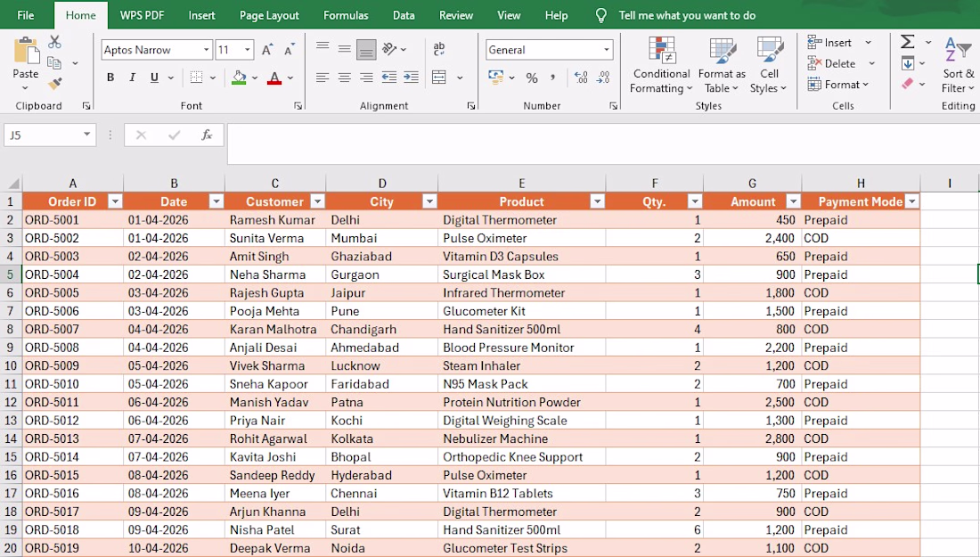Image resolution: width=980 pixels, height=557 pixels.
Task: Toggle Center horizontal alignment
Action: click(345, 78)
